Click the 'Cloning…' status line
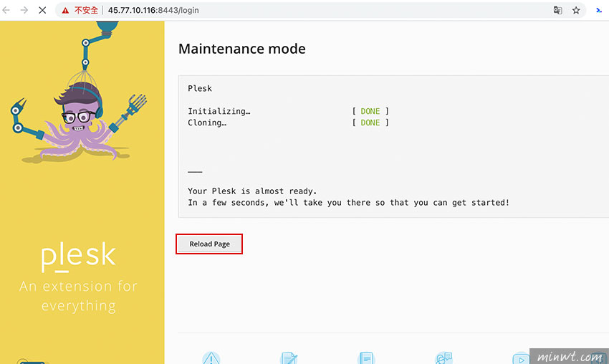 click(x=207, y=123)
